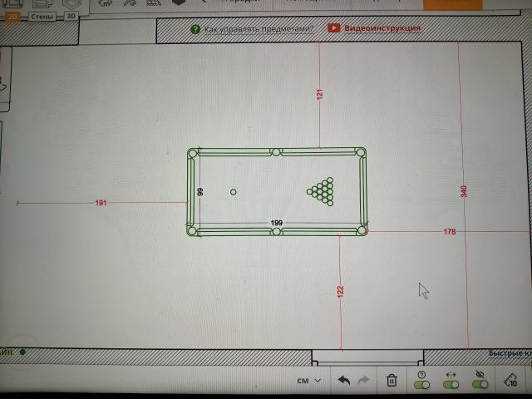The image size is (532, 399).
Task: Select the cue ball on the table
Action: pyautogui.click(x=233, y=192)
